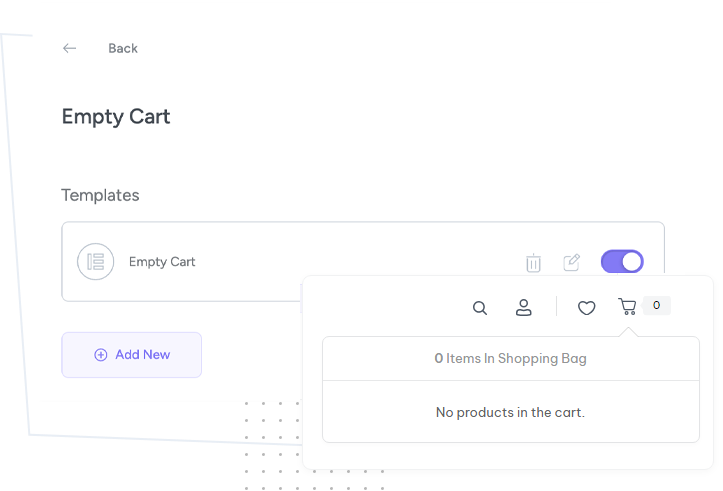Select the Items In Shopping Bag header
The image size is (723, 491).
pos(510,358)
